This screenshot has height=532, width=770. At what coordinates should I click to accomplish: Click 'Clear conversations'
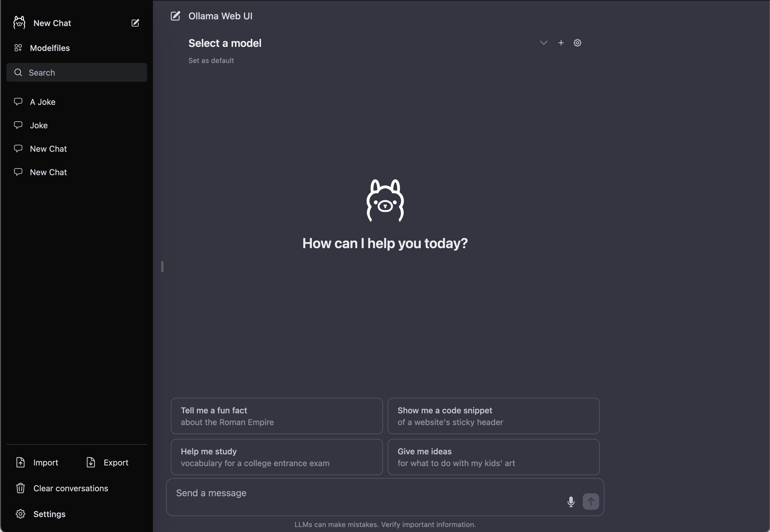(77, 488)
